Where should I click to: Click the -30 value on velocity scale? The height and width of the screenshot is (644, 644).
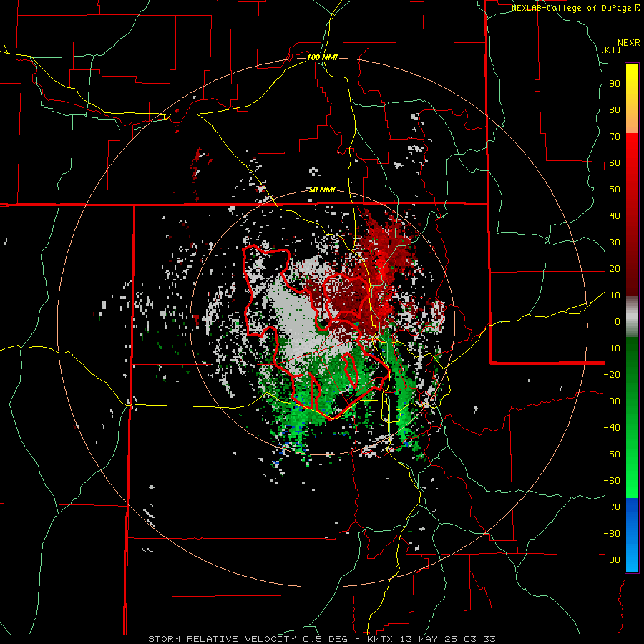612,401
